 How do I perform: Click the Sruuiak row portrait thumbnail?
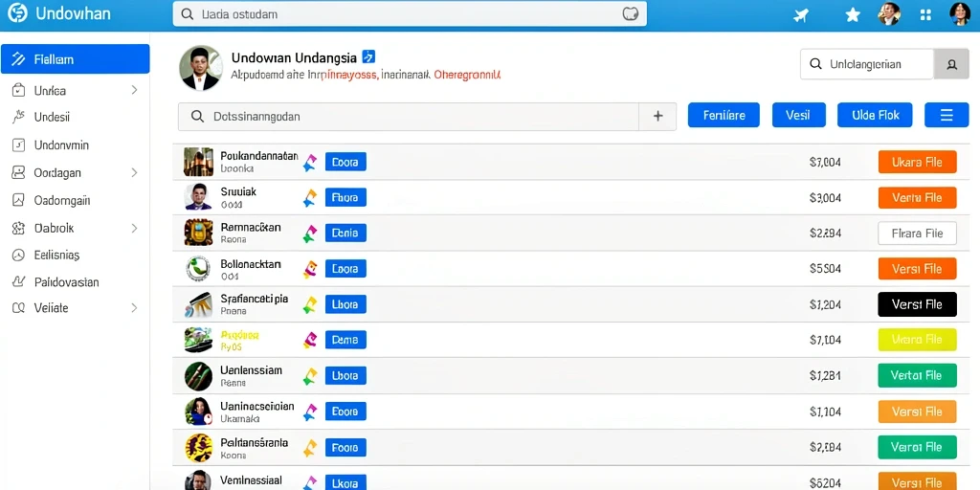198,197
